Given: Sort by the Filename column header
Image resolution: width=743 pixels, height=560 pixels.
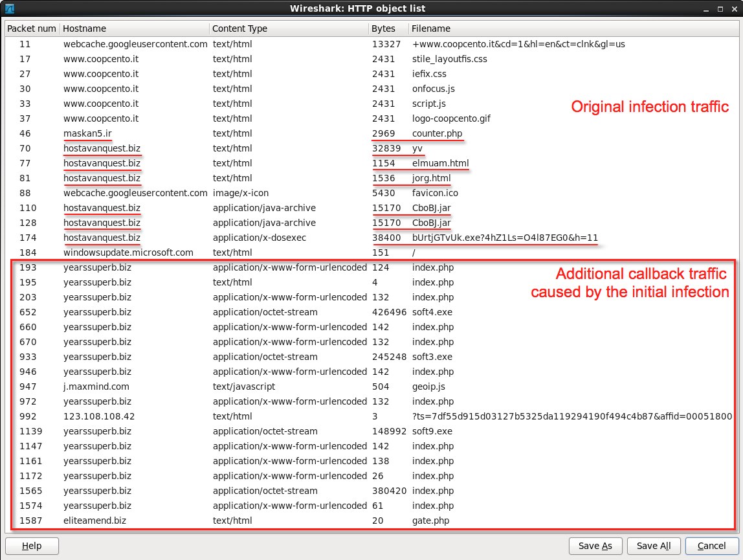Looking at the screenshot, I should coord(573,28).
